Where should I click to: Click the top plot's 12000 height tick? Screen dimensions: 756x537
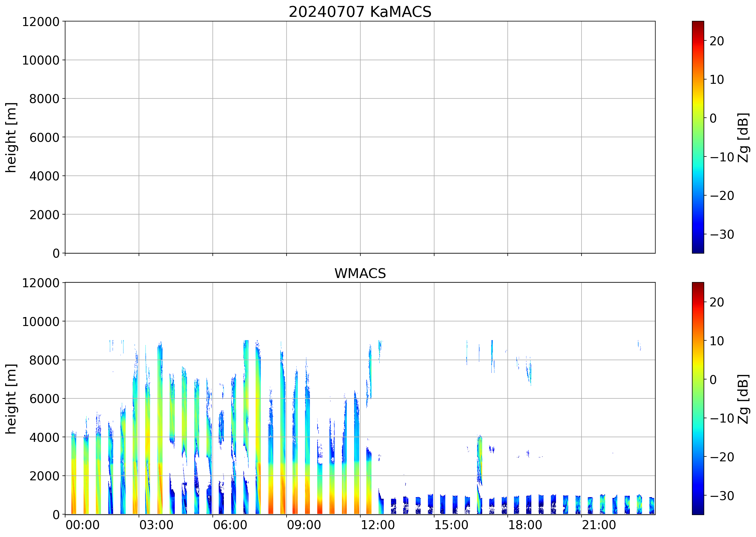click(41, 22)
